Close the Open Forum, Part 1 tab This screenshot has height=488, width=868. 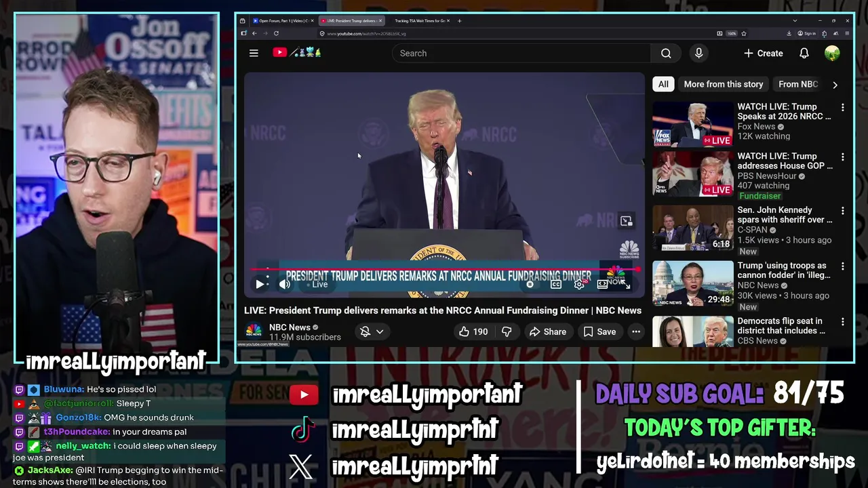(x=312, y=21)
